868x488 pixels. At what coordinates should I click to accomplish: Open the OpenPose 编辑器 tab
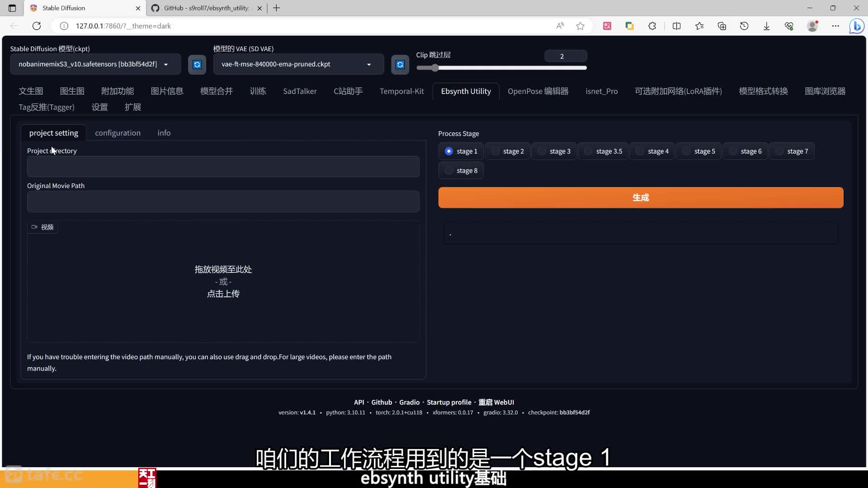pos(538,91)
